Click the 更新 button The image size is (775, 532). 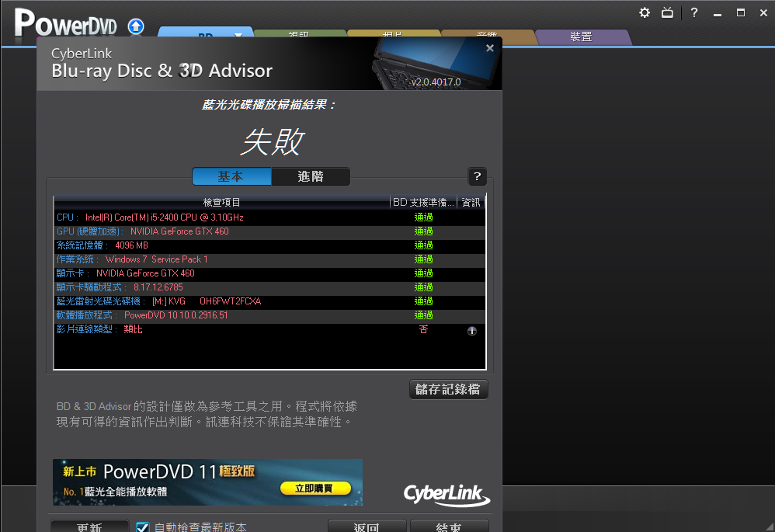pos(89,526)
